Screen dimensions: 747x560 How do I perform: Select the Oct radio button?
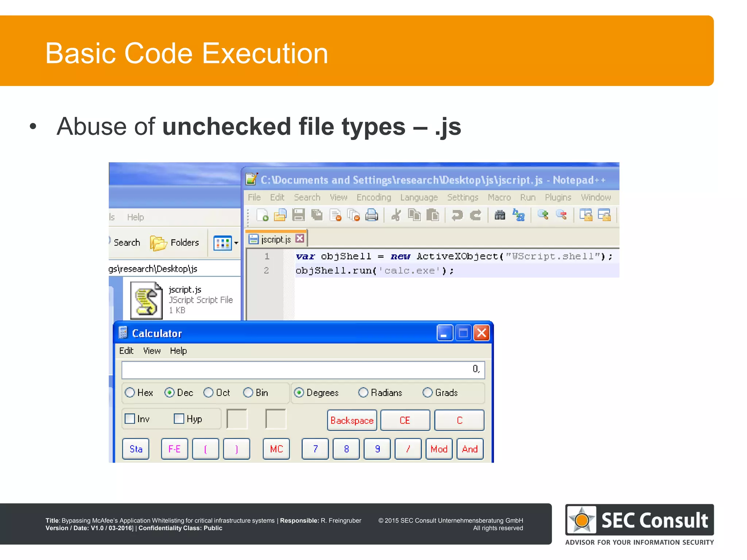tap(208, 393)
